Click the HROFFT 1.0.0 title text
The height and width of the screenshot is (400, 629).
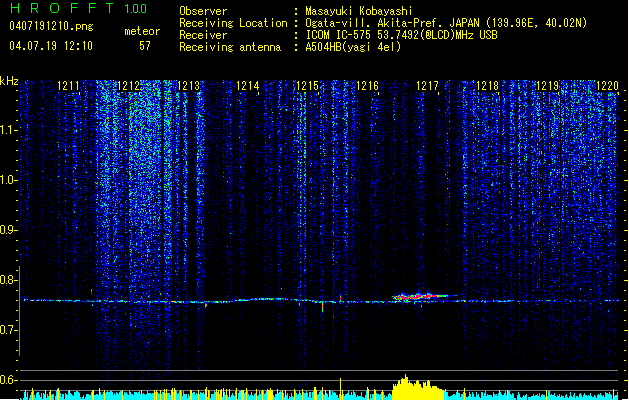click(78, 8)
